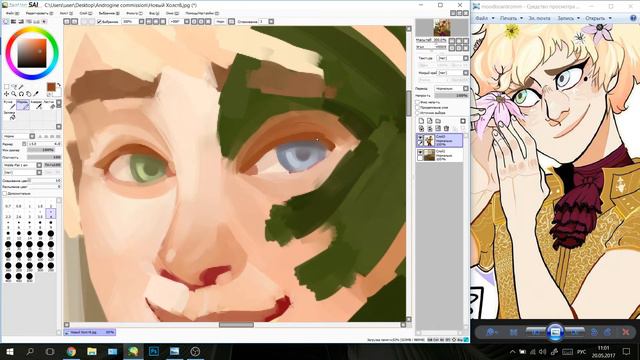Click the undo button in SAI toolbar

click(67, 22)
